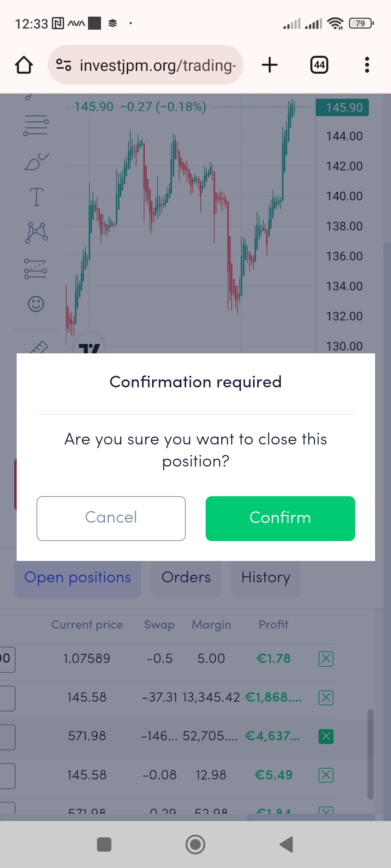Select the Brush drawing tool
391x868 pixels.
[36, 162]
